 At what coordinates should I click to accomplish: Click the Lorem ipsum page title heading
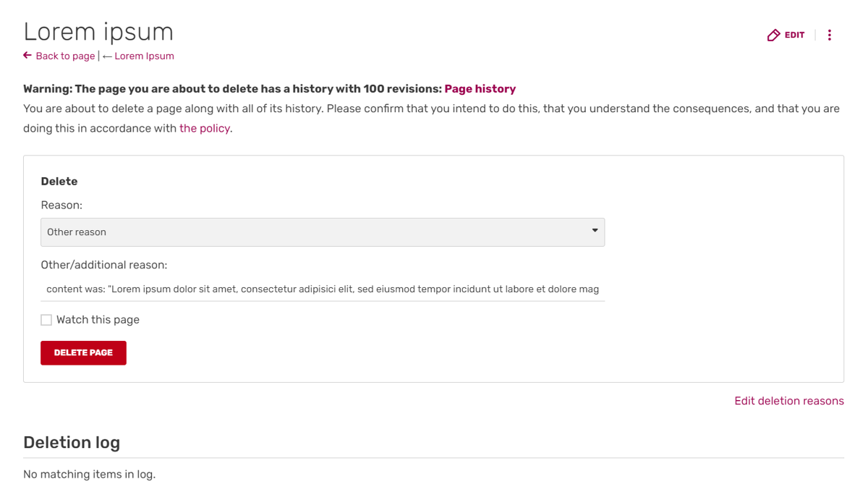point(98,32)
